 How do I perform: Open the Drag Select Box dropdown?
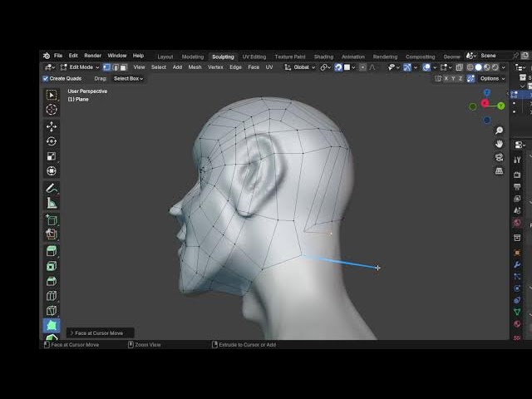tap(128, 79)
